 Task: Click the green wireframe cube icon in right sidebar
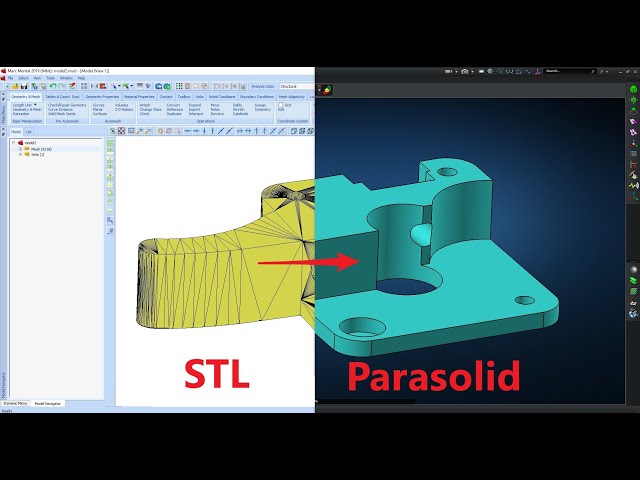click(633, 100)
